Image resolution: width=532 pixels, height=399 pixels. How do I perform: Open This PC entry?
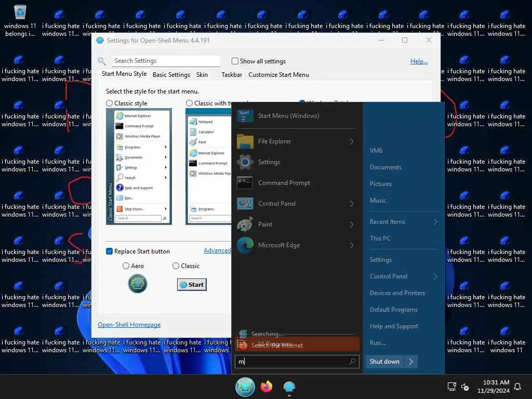(x=380, y=238)
